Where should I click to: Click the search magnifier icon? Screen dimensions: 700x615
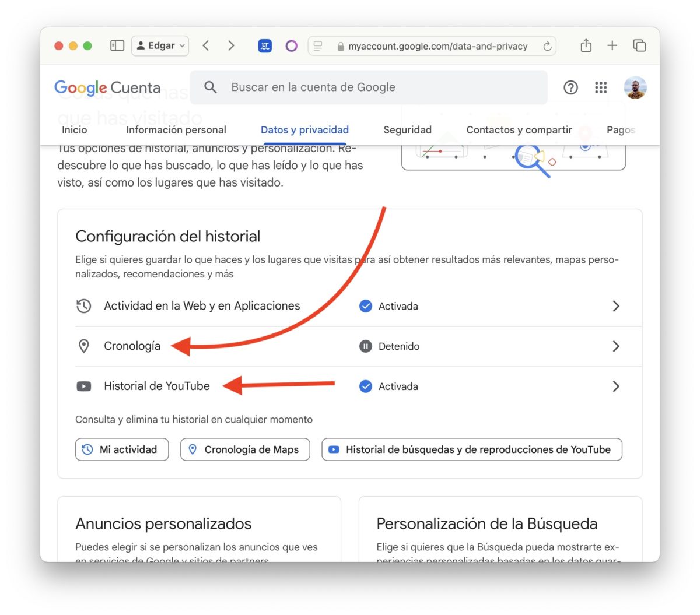click(x=211, y=87)
